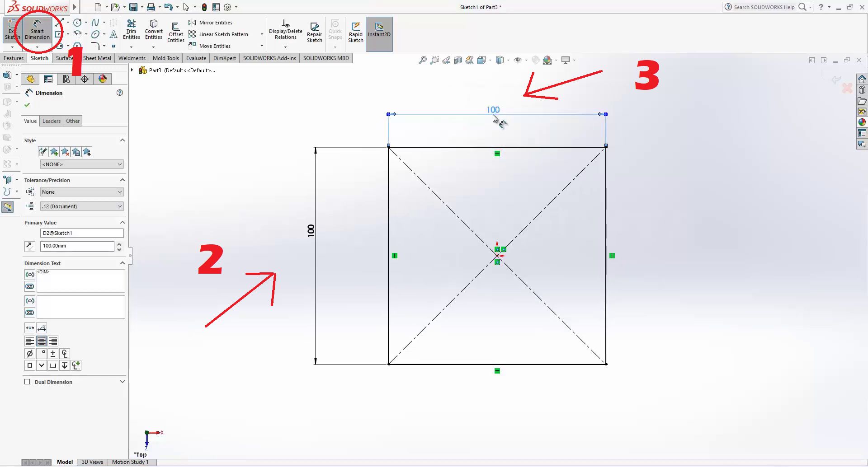The height and width of the screenshot is (467, 868).
Task: Open the Repair Sketch tool
Action: [x=314, y=32]
